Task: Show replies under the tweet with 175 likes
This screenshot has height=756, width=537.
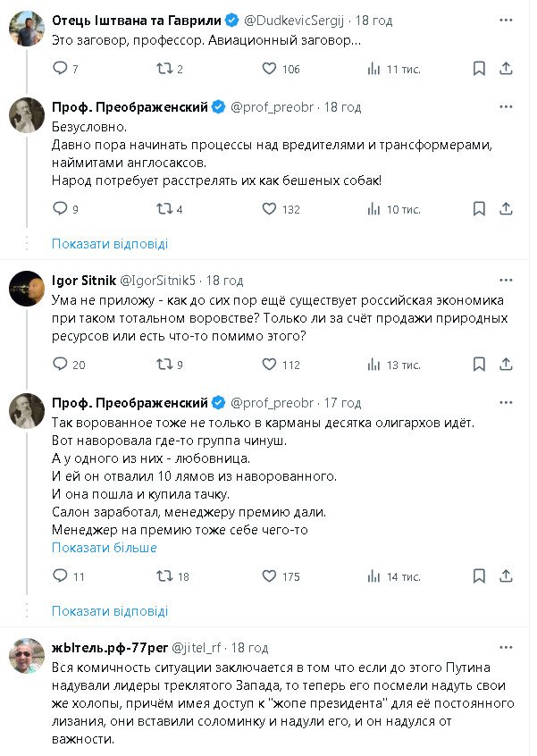Action: coord(109,611)
